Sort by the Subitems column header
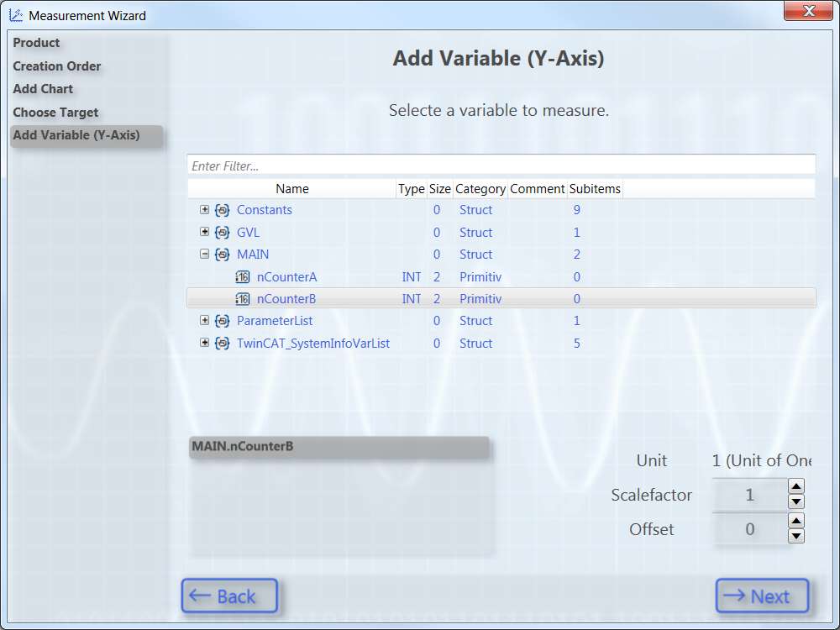Viewport: 840px width, 630px height. (x=595, y=188)
